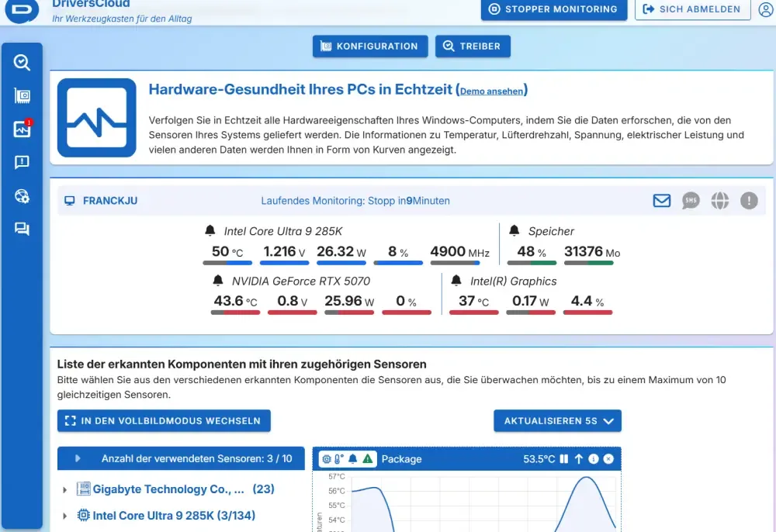Click the RTX 5070 load 0 % value
Viewport: 776px width, 532px height.
point(407,301)
